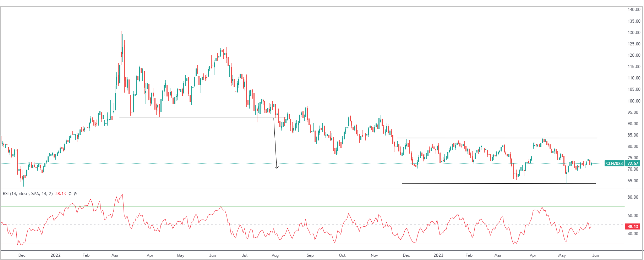This screenshot has width=644, height=260.
Task: Click the RSI (14, close, SMA, 14, 2) indicator title
Action: coord(28,194)
